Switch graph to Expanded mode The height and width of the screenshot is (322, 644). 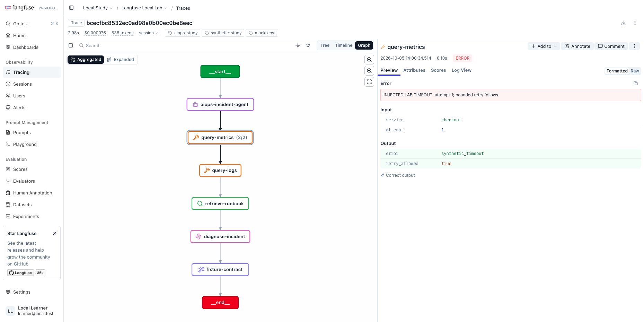[121, 60]
